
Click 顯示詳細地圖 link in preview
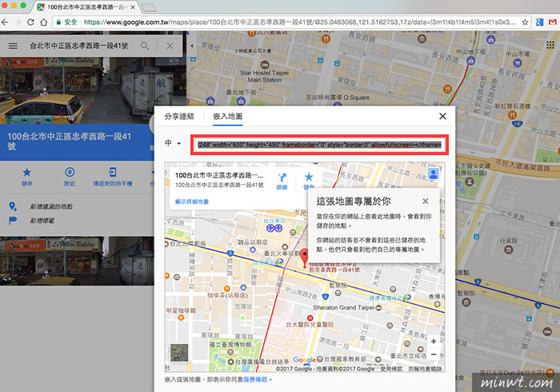[x=192, y=202]
